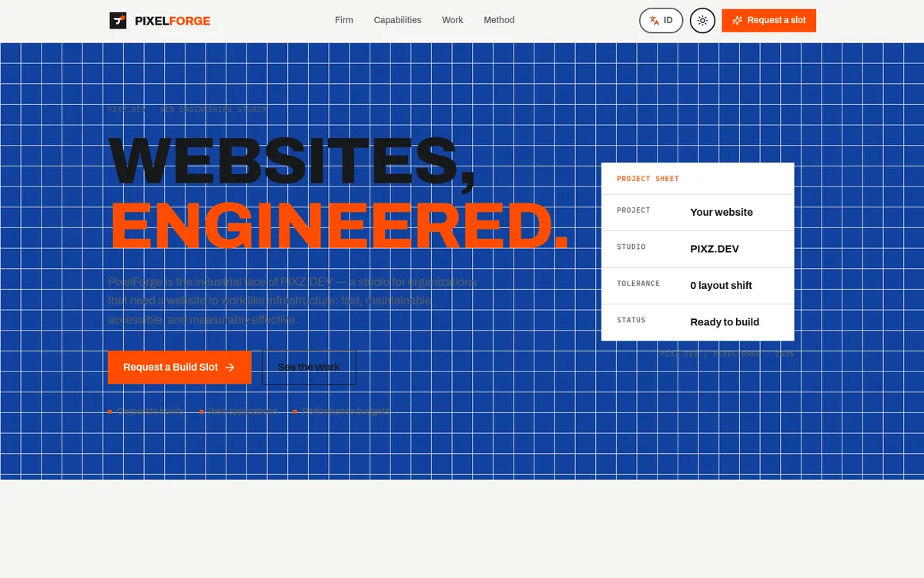Open the Firm menu item
Screen dimensions: 924x578
(x=344, y=20)
